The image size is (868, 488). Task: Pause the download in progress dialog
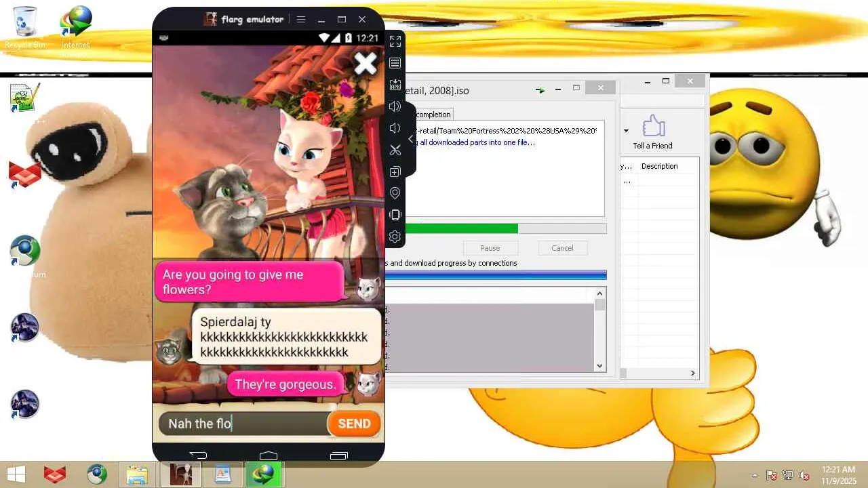[x=490, y=248]
